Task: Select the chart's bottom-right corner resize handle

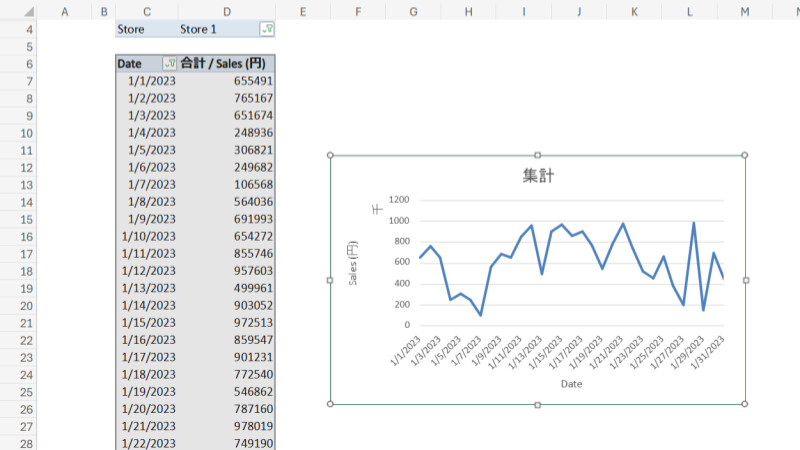Action: 745,404
